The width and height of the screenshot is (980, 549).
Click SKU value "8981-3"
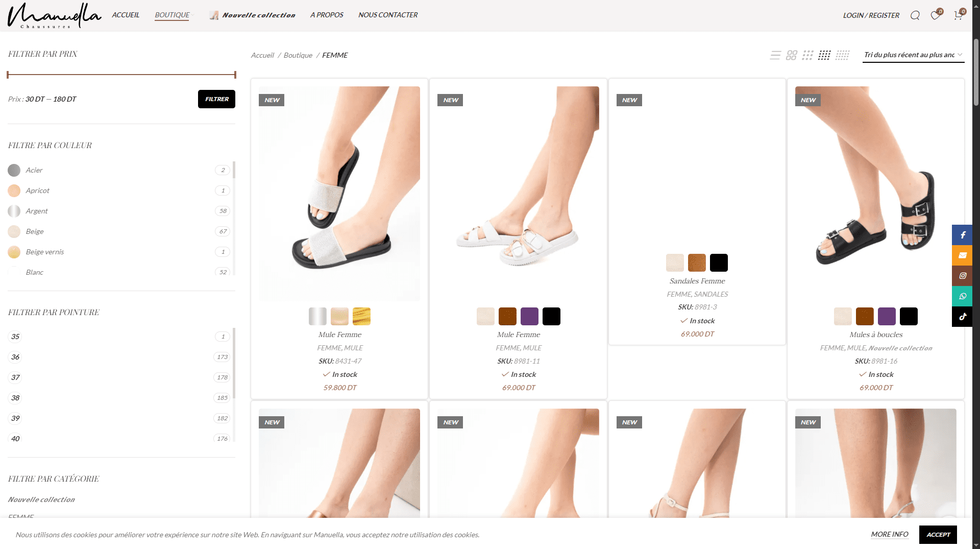click(705, 307)
